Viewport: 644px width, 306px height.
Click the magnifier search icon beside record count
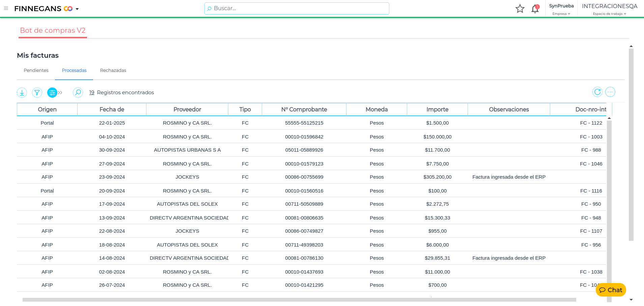78,93
